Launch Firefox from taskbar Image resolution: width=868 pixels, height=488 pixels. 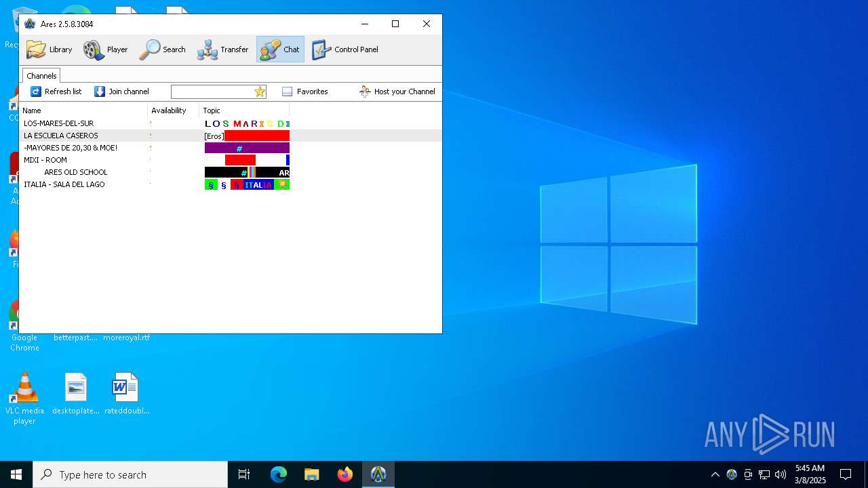[345, 474]
